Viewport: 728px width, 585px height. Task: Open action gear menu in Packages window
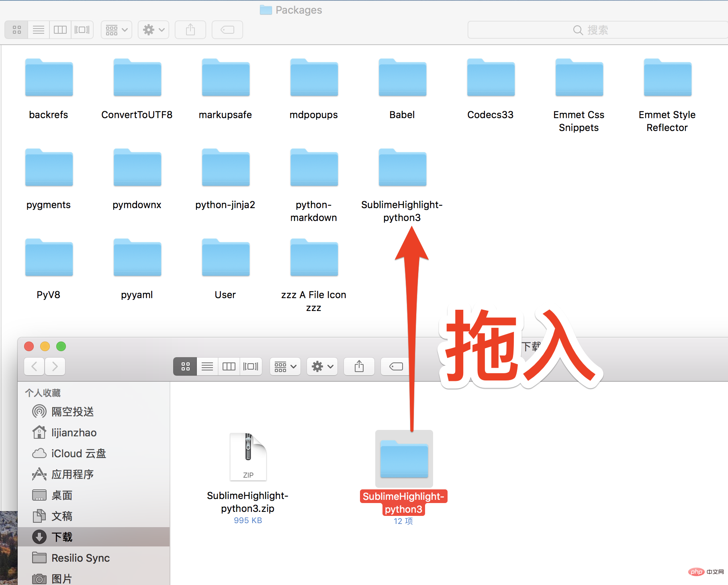click(153, 30)
